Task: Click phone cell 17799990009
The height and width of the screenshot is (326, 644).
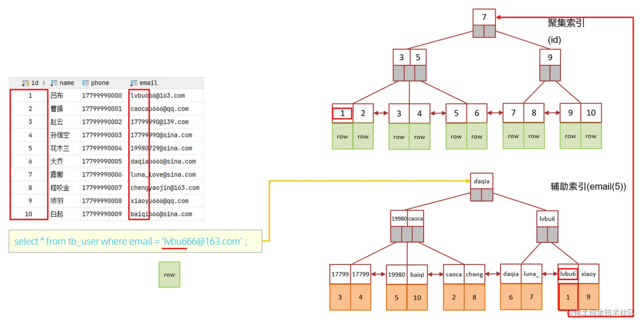Action: (x=102, y=214)
